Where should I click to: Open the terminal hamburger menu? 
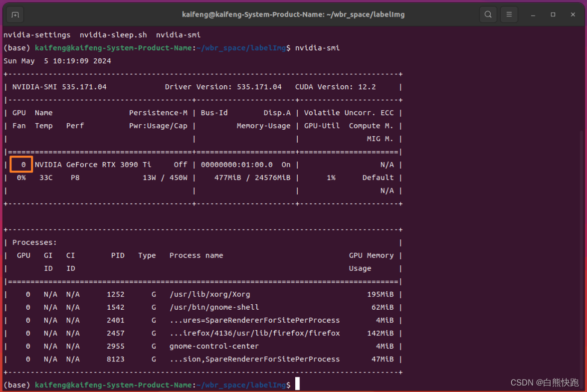[x=509, y=14]
